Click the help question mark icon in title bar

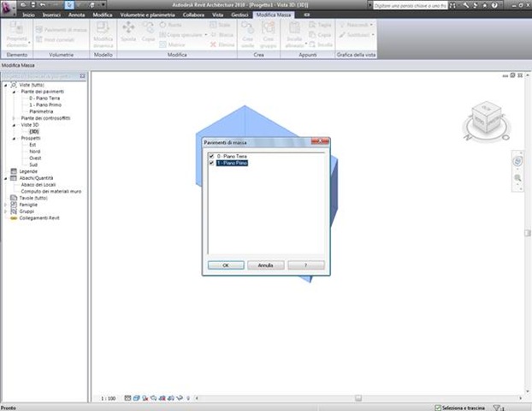pyautogui.click(x=494, y=5)
